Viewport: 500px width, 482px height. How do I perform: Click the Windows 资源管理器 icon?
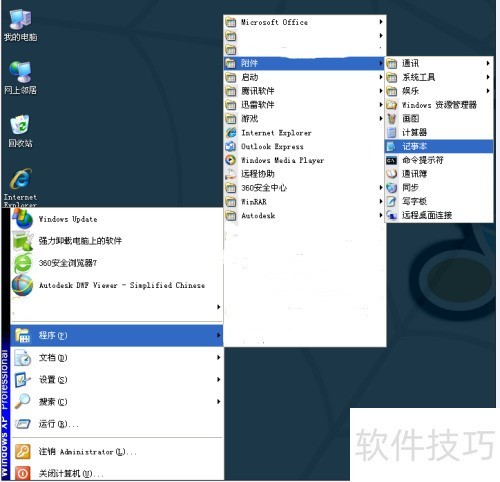tap(392, 105)
